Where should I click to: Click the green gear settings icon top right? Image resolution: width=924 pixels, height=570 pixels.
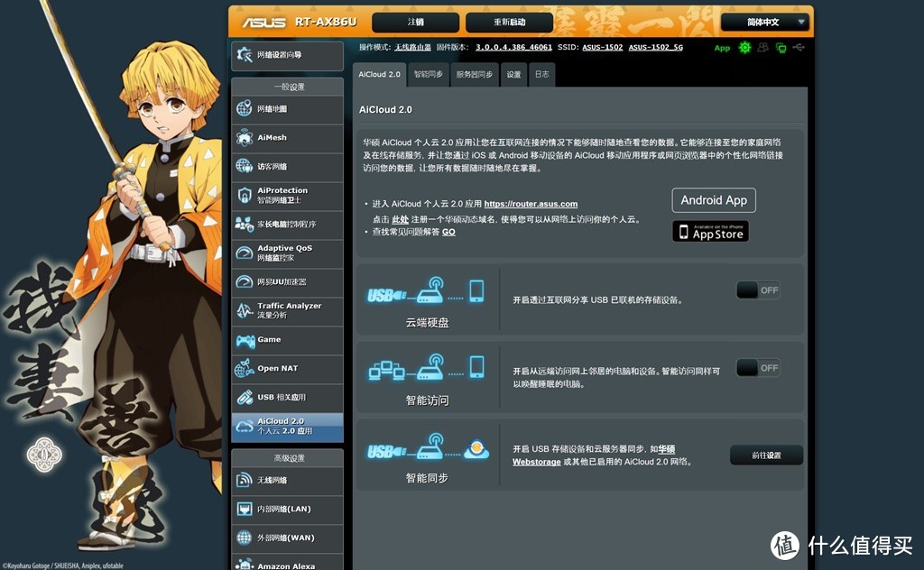[744, 47]
